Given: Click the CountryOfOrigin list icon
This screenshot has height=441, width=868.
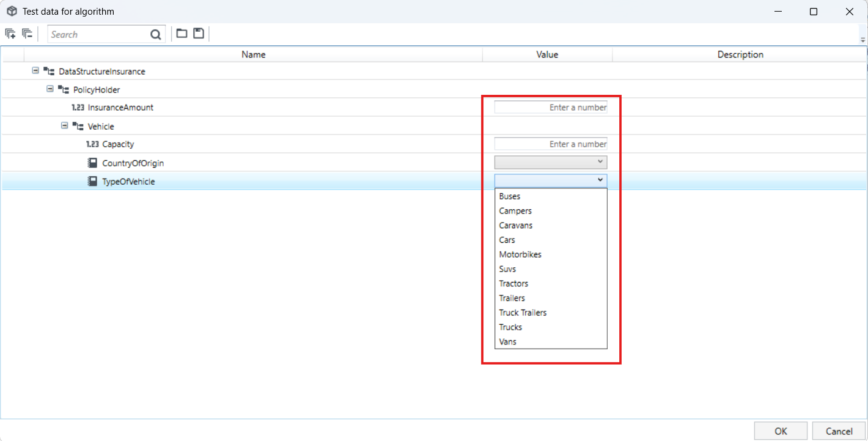Looking at the screenshot, I should [x=92, y=163].
